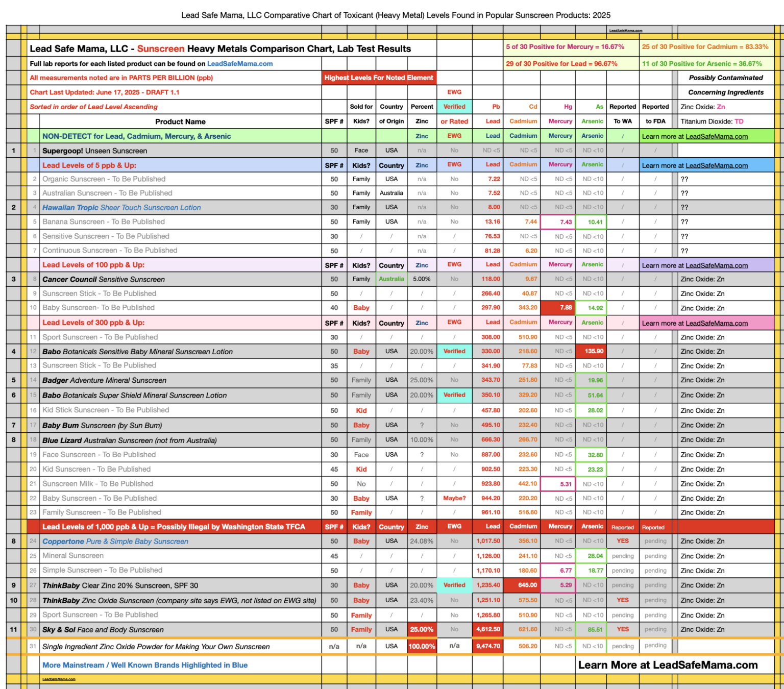784x689 pixels.
Task: Click the 'Verified' EWG cell for Babo Botanicals Sensitive
Action: (x=454, y=351)
